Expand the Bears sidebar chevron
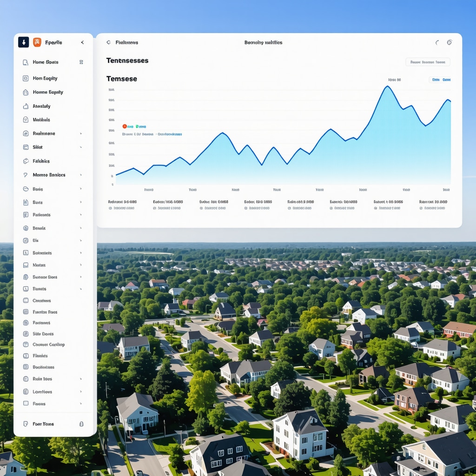 coord(81,189)
